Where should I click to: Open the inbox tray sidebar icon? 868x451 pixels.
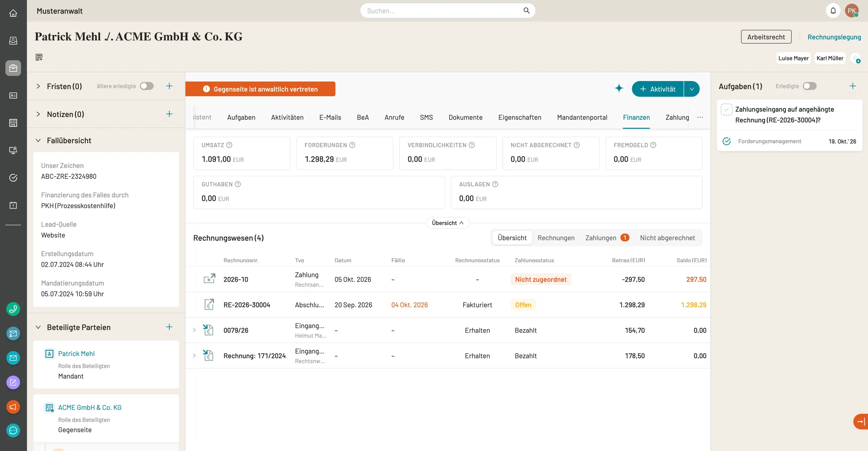[13, 41]
